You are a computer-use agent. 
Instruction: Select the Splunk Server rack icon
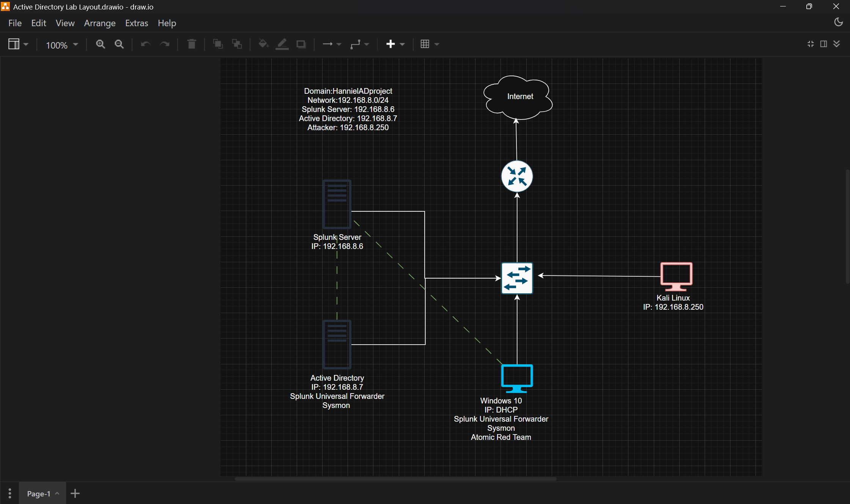pos(337,204)
